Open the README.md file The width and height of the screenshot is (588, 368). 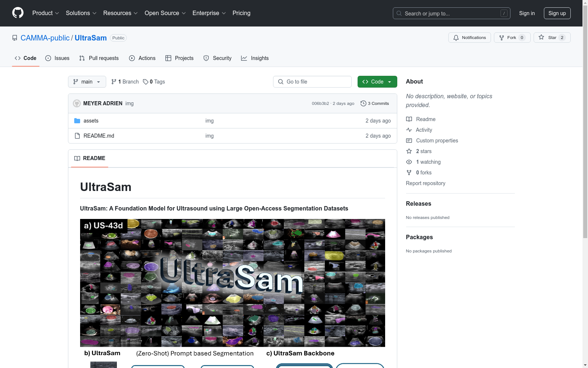pos(98,136)
